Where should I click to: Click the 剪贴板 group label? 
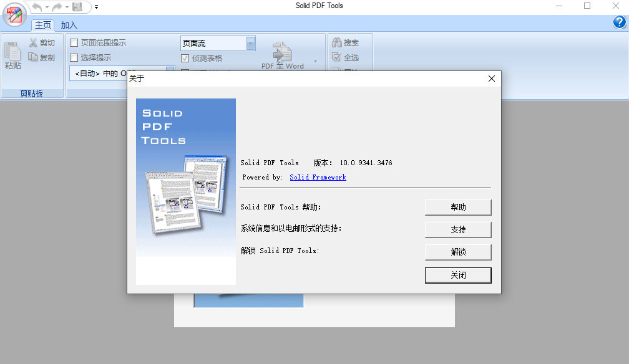tap(31, 93)
